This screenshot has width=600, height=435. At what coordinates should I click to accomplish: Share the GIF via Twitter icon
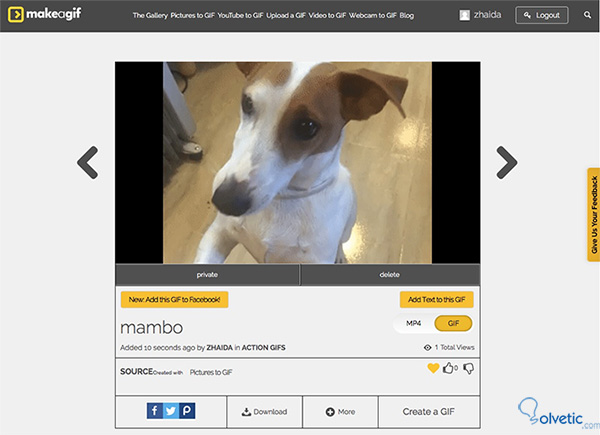(x=171, y=411)
